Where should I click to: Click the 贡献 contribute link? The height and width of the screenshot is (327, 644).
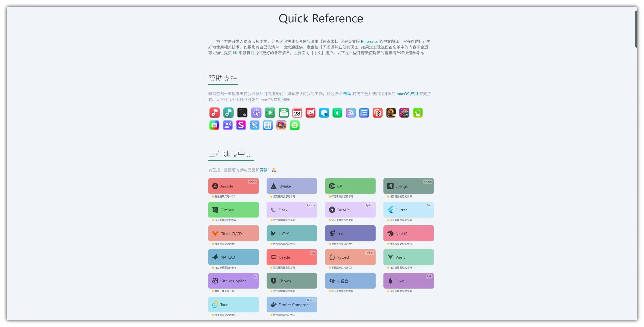point(263,170)
